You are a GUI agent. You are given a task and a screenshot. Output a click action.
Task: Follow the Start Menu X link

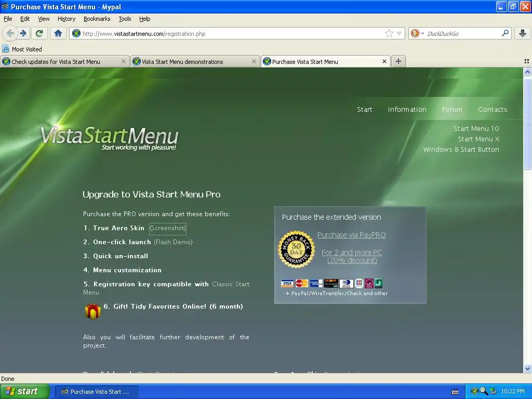(478, 139)
